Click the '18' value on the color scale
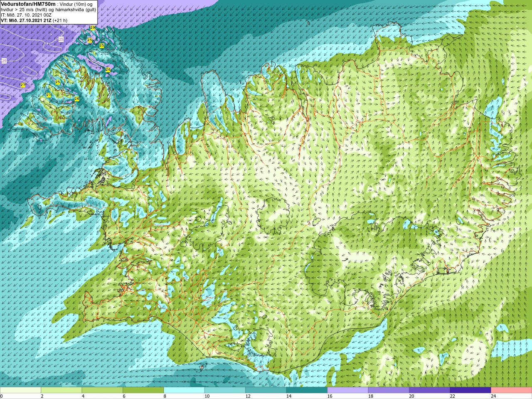This screenshot has height=399, width=532. [x=371, y=396]
